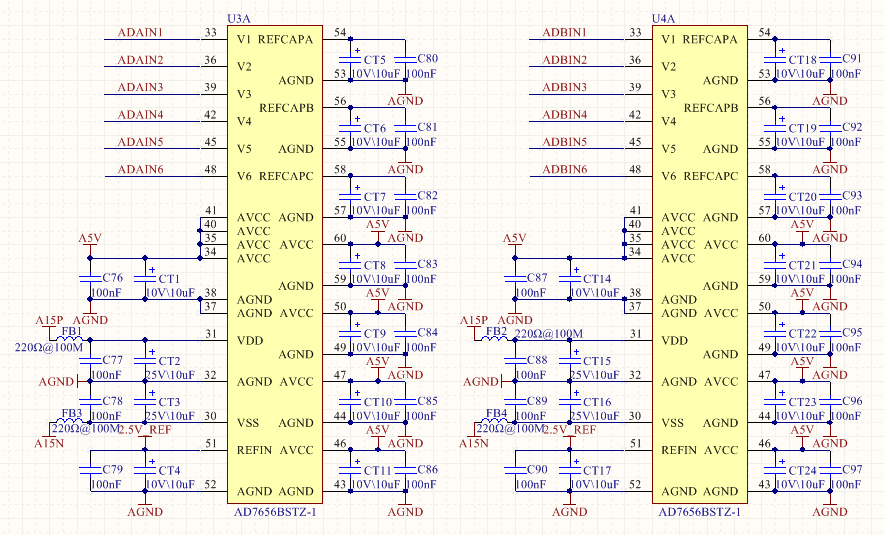This screenshot has height=535, width=884.
Task: Click the ADBIN4 net label
Action: [564, 114]
